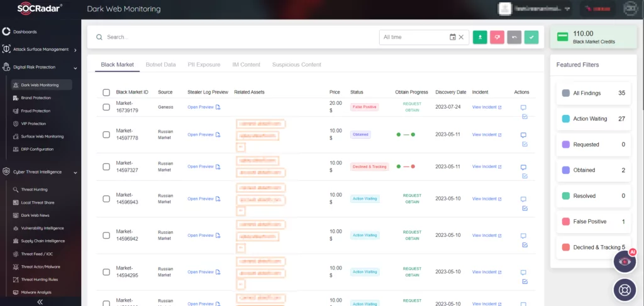Check the box for Market-14596942
Screen dimensions: 644x306
tap(106, 236)
